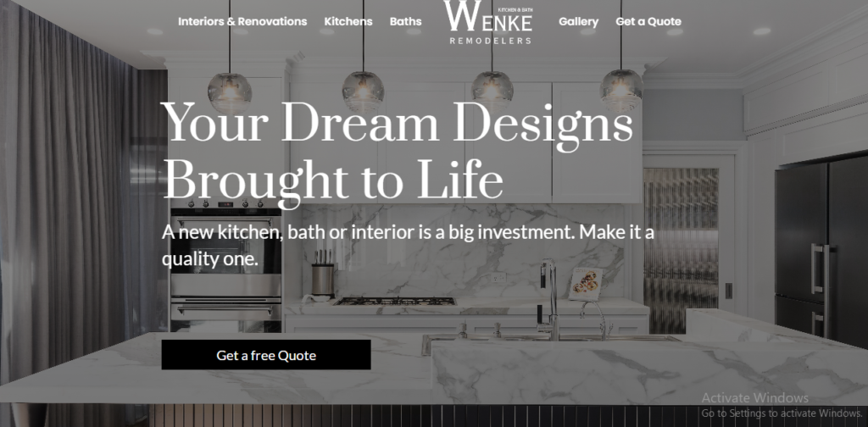This screenshot has width=868, height=427.
Task: Click the Your Dream Designs headline
Action: click(398, 151)
